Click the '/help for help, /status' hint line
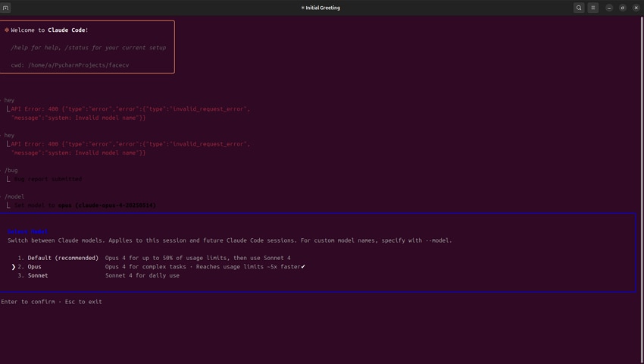Screen dimensions: 644x364 coord(89,48)
